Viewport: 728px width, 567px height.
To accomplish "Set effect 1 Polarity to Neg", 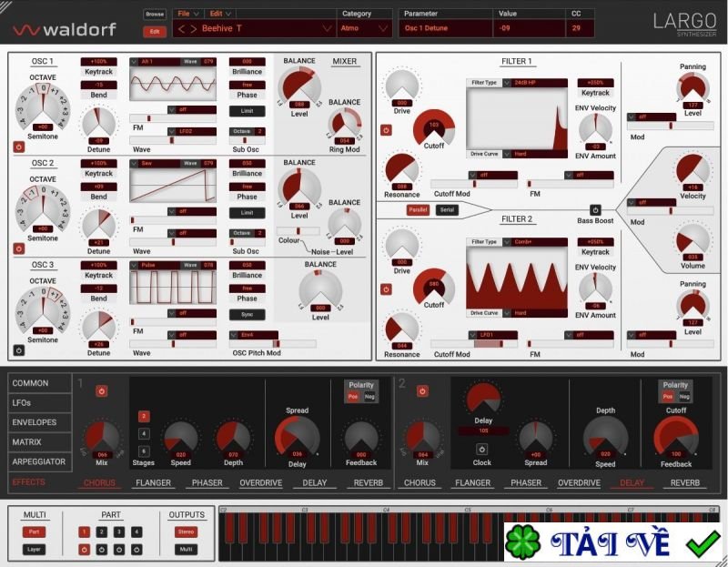I will pyautogui.click(x=369, y=397).
